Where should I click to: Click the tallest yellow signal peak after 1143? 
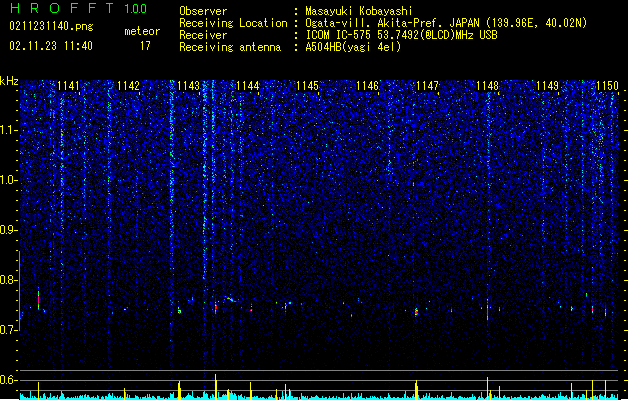[215, 387]
